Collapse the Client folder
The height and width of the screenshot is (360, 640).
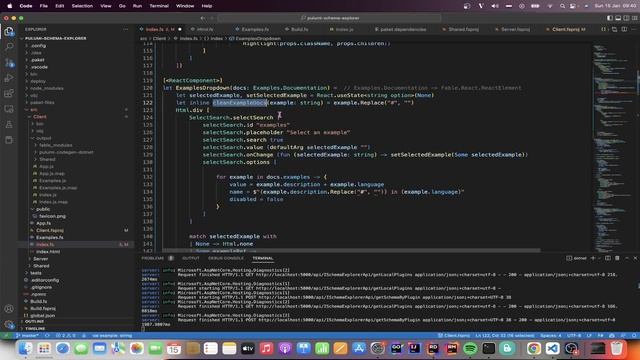pyautogui.click(x=40, y=117)
